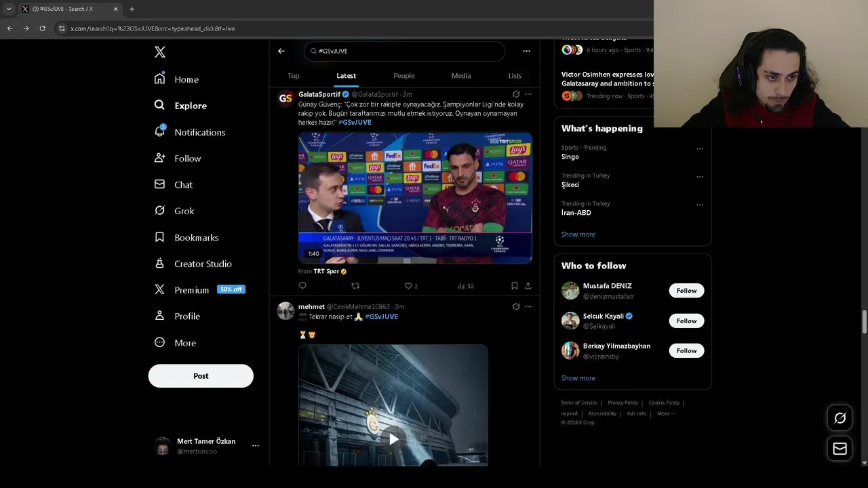Open a new browser tab
The height and width of the screenshot is (488, 868).
(x=132, y=9)
